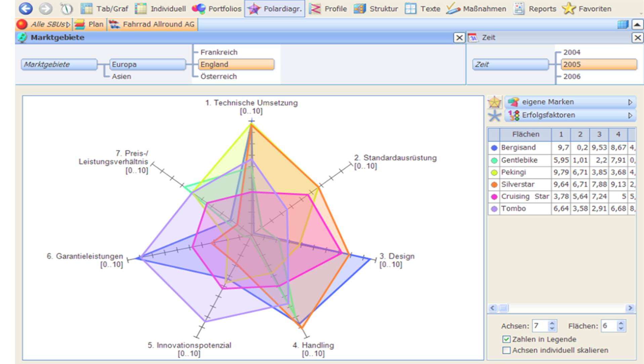The width and height of the screenshot is (644, 364).
Task: Click the Silverstar orange color dot
Action: (494, 185)
